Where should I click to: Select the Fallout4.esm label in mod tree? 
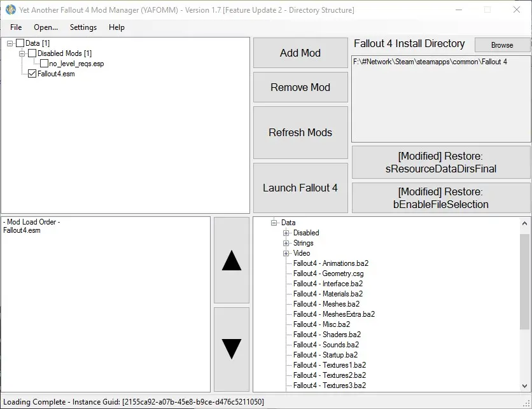coord(56,74)
